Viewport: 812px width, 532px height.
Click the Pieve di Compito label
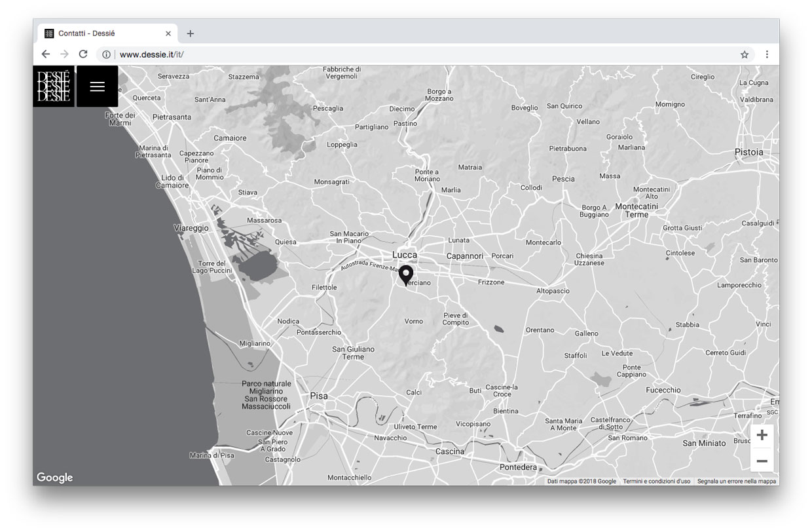tap(456, 319)
